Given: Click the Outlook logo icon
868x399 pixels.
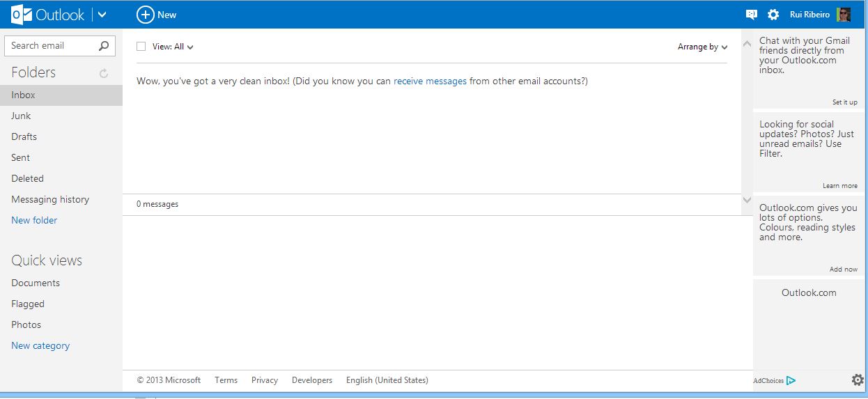Looking at the screenshot, I should click(22, 15).
